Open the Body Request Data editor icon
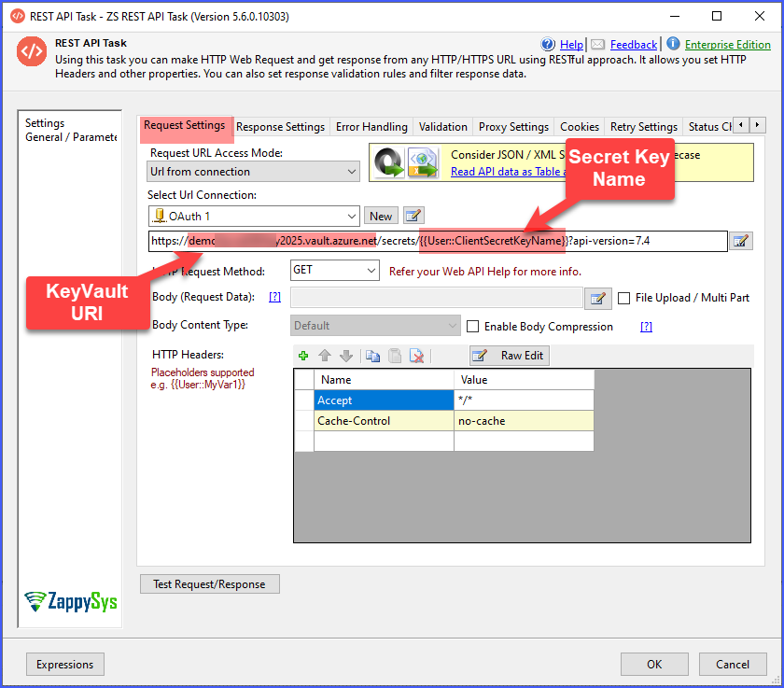 598,299
